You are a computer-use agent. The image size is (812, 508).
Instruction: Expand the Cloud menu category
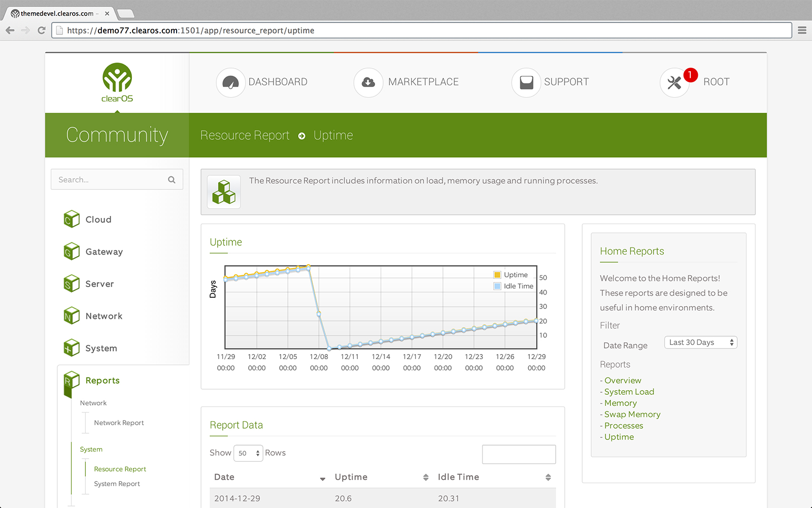click(98, 219)
